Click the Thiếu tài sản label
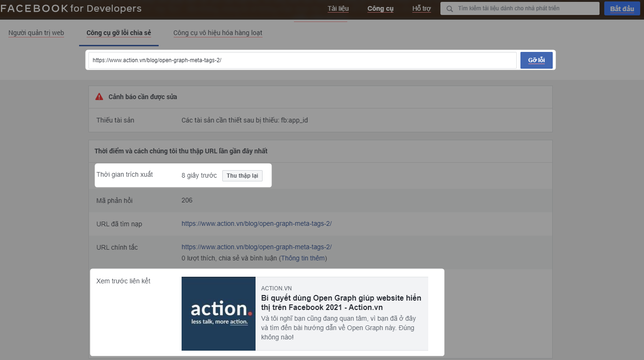Viewport: 644px width, 360px height. 115,120
